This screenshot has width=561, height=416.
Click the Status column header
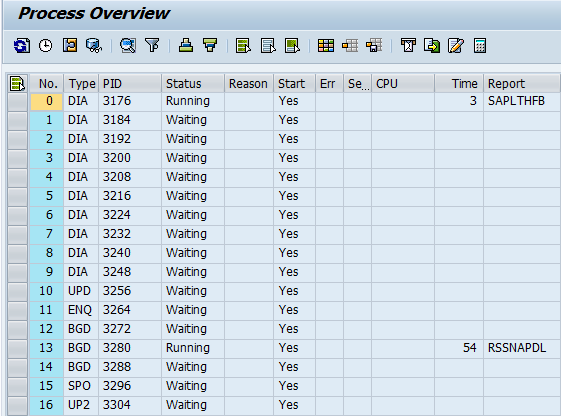[x=193, y=83]
